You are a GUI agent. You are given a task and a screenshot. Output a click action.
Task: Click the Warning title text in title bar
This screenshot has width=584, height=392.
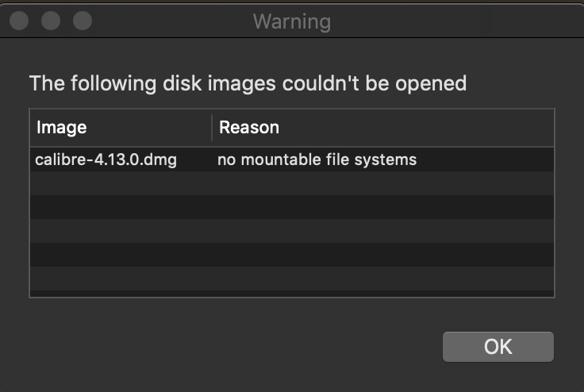(x=292, y=21)
